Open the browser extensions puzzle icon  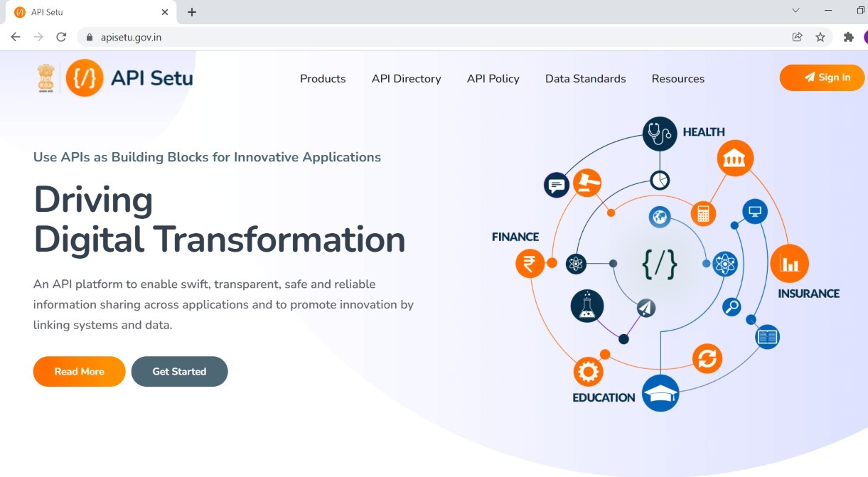coord(848,37)
